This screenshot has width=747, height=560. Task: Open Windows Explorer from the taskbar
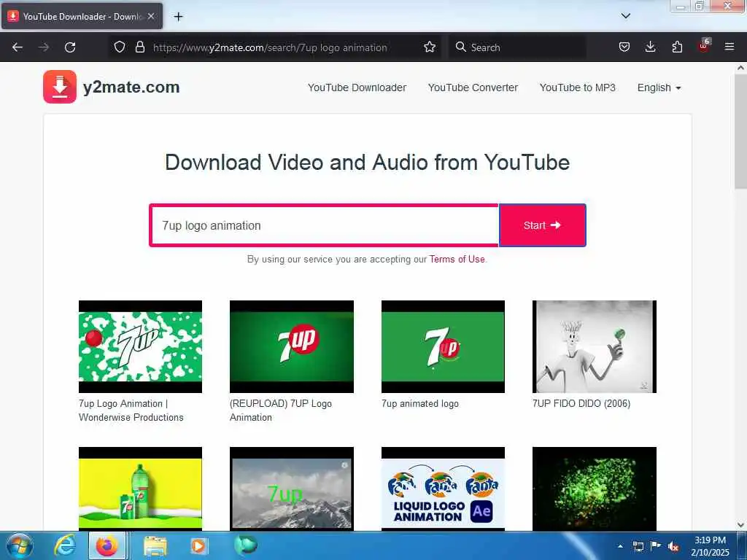[x=155, y=545]
